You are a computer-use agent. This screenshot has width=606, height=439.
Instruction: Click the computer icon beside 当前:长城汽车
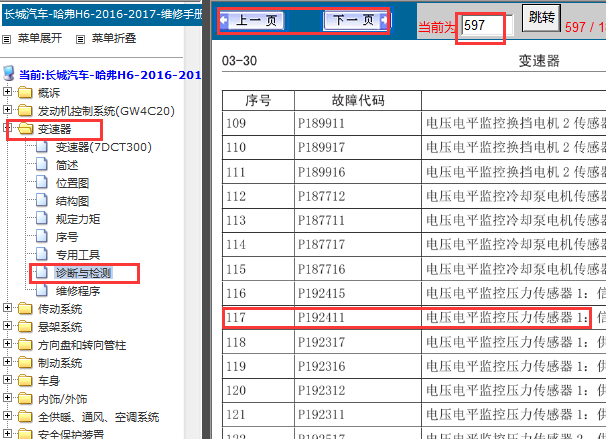click(x=9, y=73)
